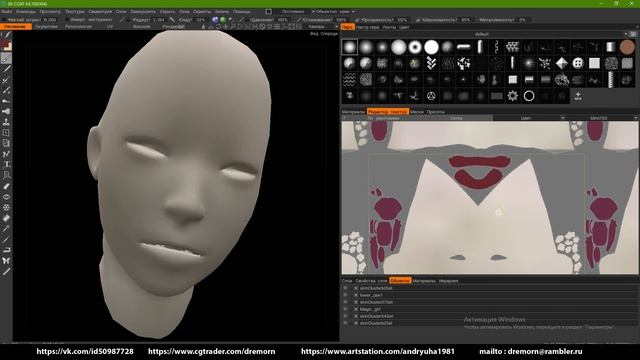Click the Металличность percentage field
The image size is (640, 360).
pyautogui.click(x=522, y=20)
